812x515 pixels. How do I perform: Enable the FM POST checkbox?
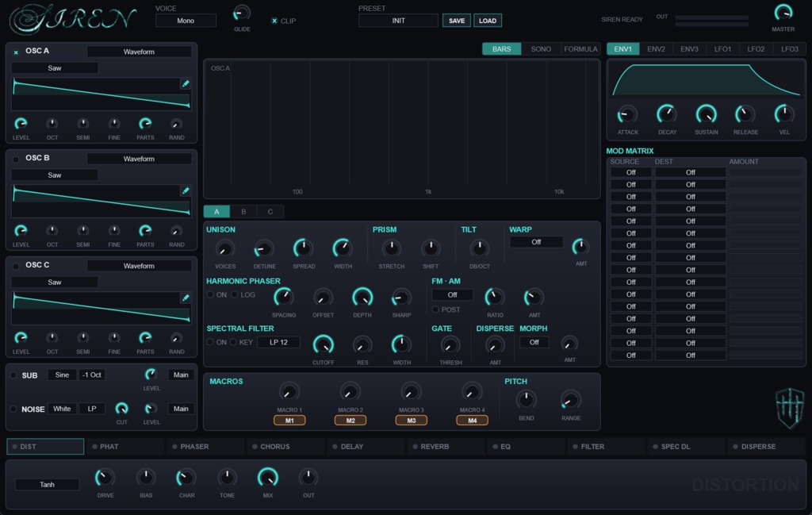(435, 309)
